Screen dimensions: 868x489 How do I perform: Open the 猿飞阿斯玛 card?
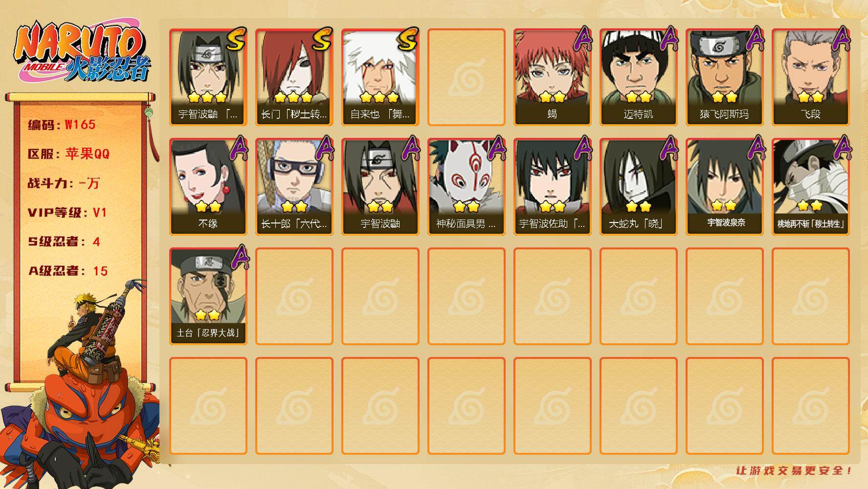[725, 77]
